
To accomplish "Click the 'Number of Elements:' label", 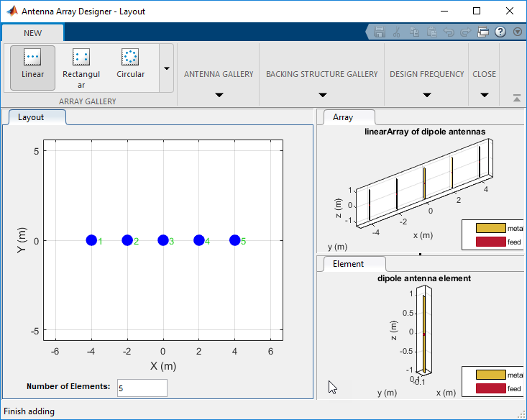I will coord(68,386).
